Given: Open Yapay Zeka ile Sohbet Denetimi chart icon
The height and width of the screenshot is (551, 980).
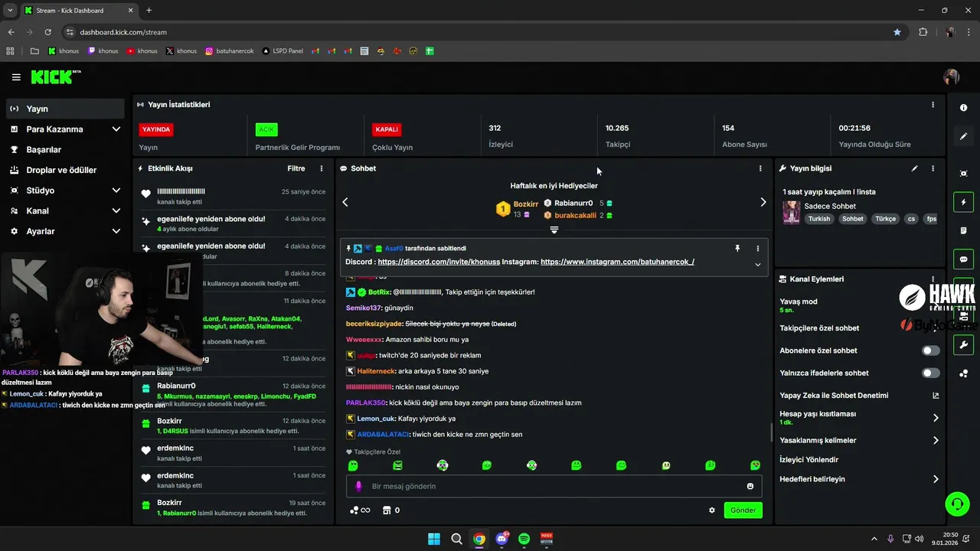Looking at the screenshot, I should pyautogui.click(x=936, y=396).
